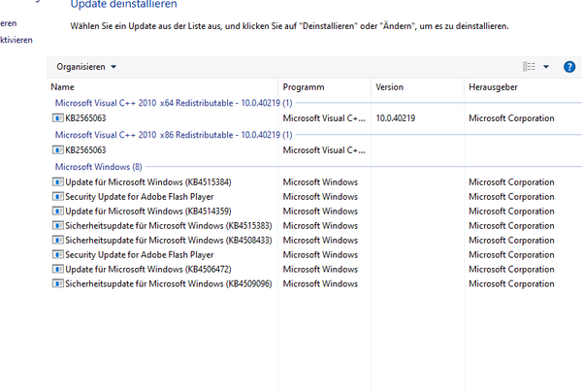Open the blue help question mark icon
The image size is (582, 392).
(x=569, y=67)
